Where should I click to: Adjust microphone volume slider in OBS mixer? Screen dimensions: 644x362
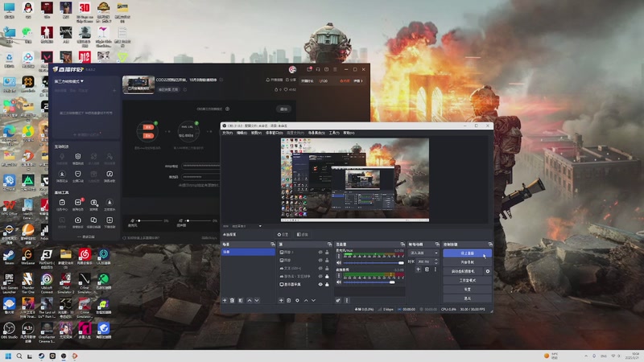[374, 263]
